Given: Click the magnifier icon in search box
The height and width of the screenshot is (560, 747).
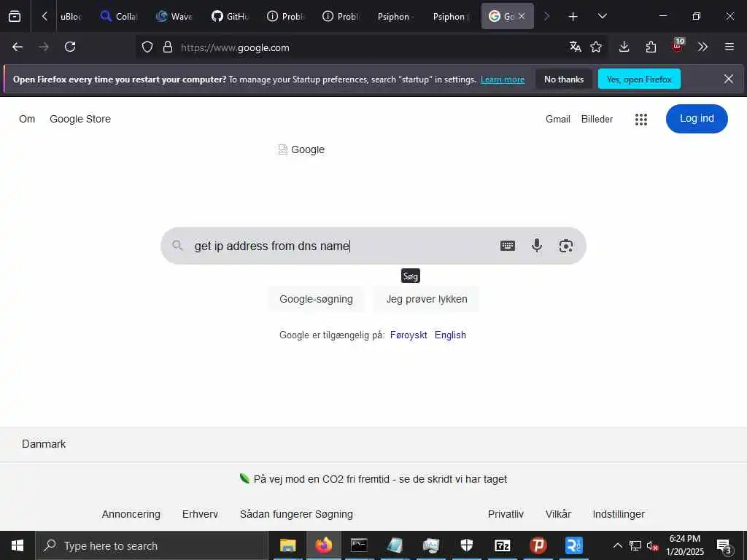Looking at the screenshot, I should (177, 246).
